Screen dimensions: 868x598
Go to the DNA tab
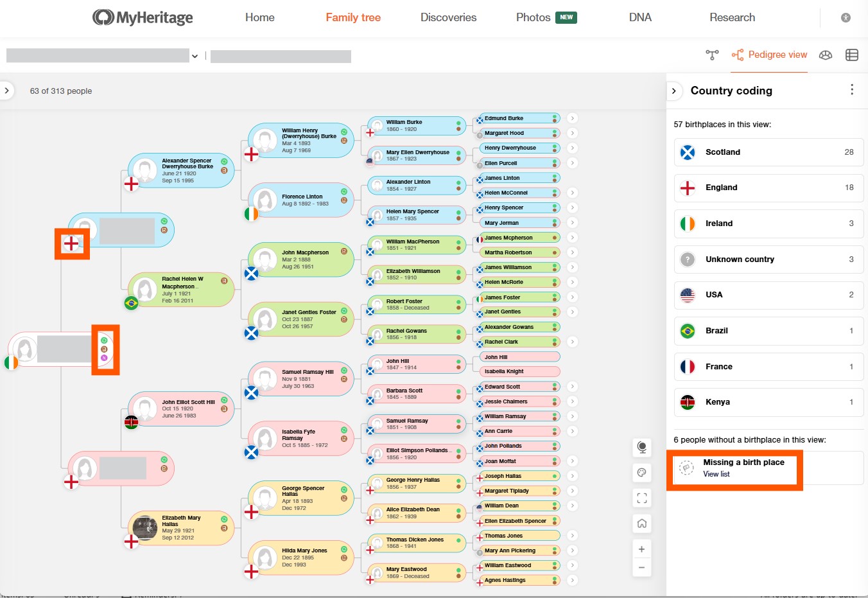(x=640, y=18)
